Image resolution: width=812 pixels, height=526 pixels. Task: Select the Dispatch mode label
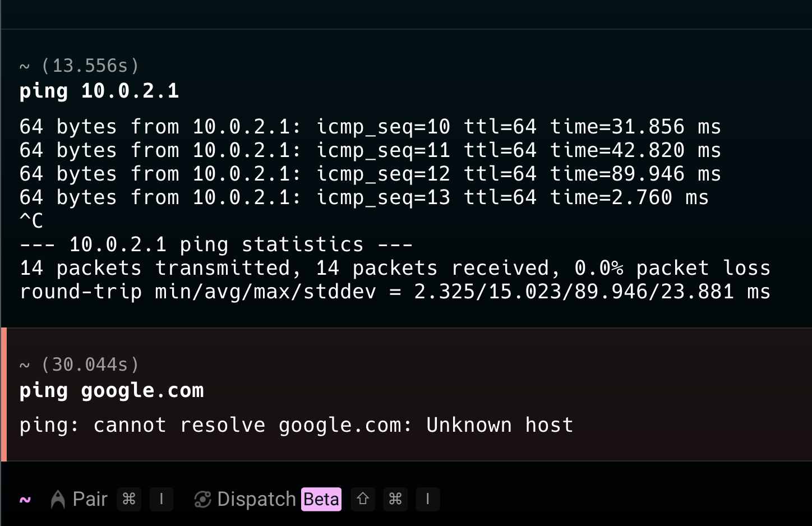(256, 499)
